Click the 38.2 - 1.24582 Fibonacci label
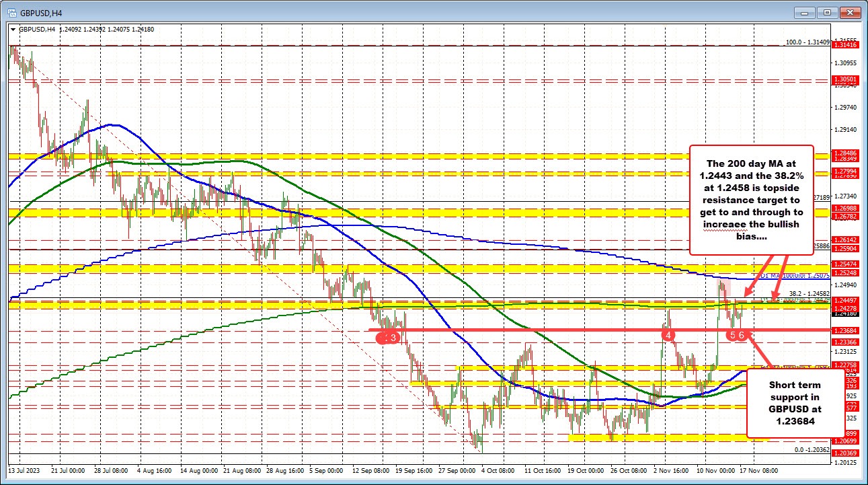868x485 pixels. (809, 293)
